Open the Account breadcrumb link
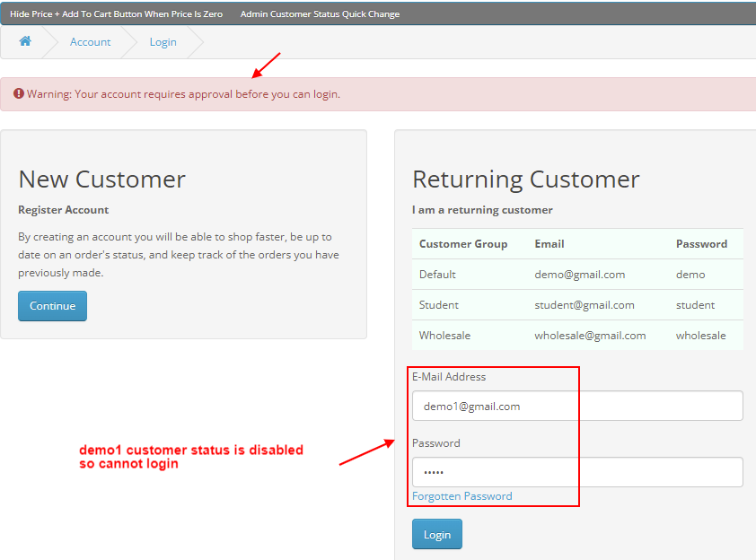Screen dimensions: 756x560 90,42
